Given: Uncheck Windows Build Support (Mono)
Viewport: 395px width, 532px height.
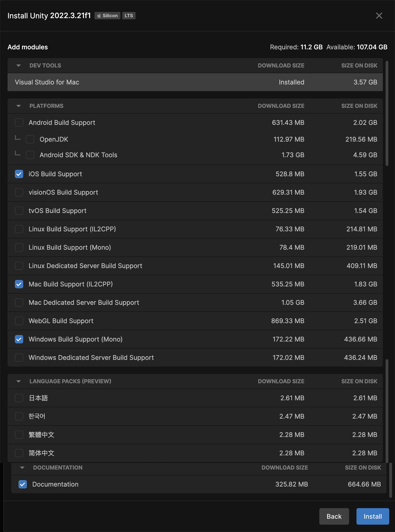Looking at the screenshot, I should click(19, 339).
